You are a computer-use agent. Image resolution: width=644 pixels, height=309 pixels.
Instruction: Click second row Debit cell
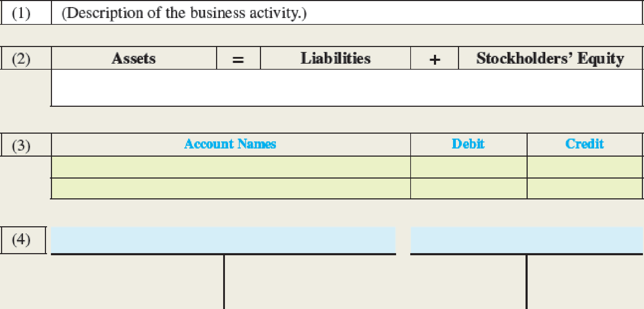coord(469,188)
